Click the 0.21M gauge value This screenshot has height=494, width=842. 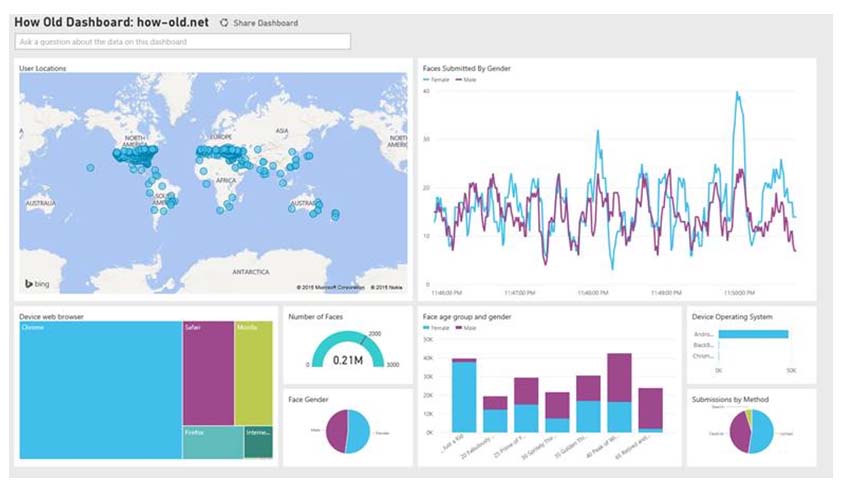(346, 359)
